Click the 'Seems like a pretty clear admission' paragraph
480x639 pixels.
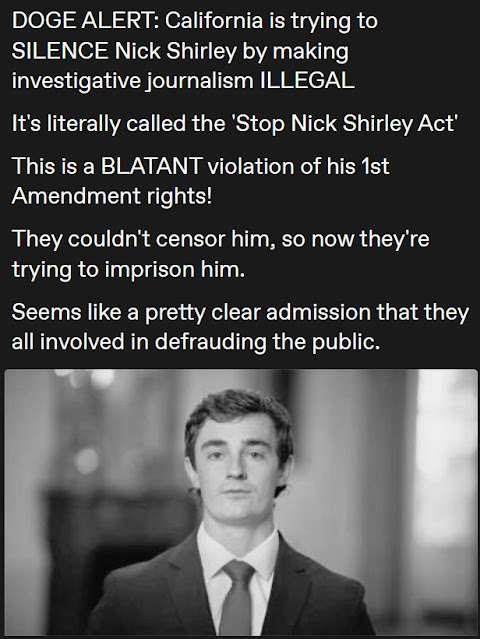(240, 326)
